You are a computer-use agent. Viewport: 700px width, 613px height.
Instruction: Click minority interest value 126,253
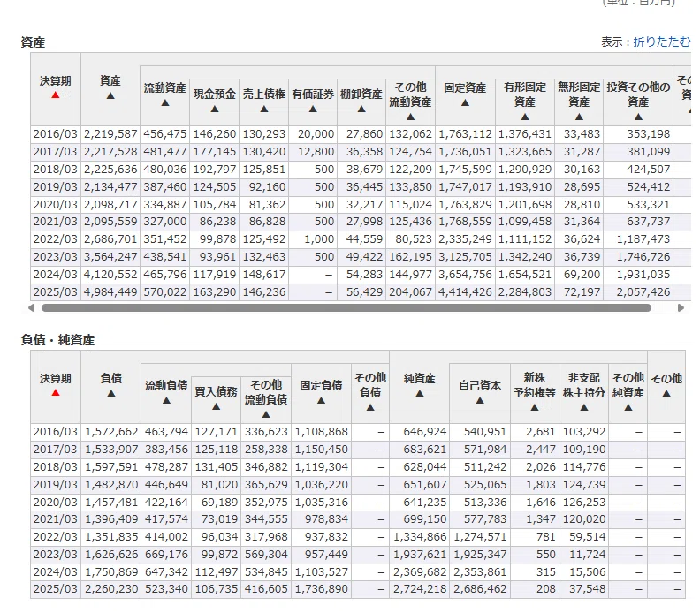(x=584, y=503)
